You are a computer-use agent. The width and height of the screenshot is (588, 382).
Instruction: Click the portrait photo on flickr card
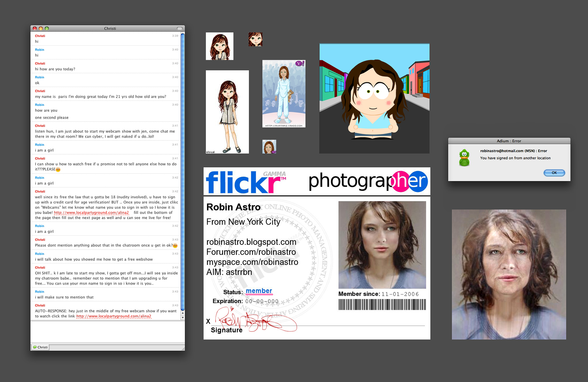pos(382,245)
